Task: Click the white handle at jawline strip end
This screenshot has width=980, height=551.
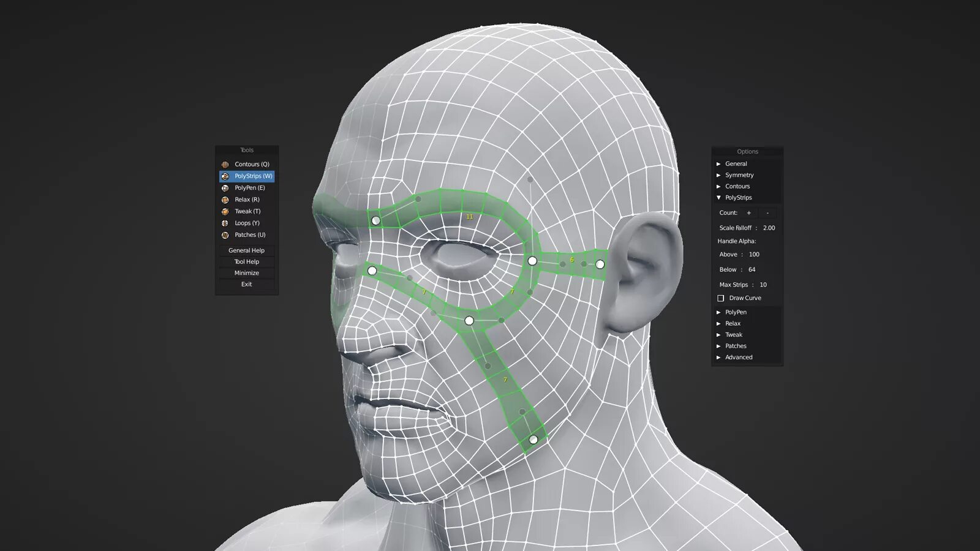Action: coord(533,440)
